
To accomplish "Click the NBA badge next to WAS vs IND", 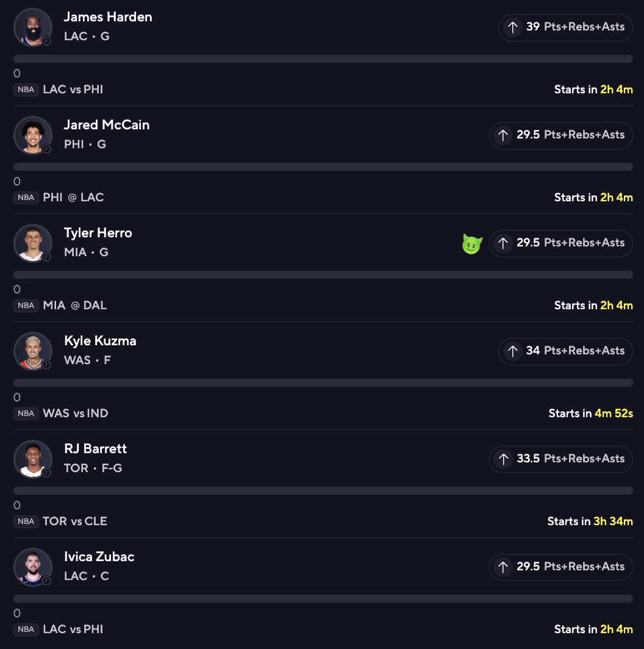I will 26,414.
